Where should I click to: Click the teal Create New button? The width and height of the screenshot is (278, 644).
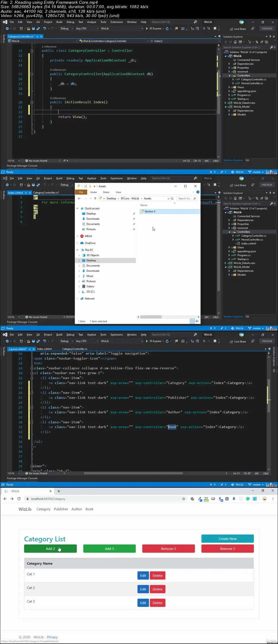click(x=228, y=539)
